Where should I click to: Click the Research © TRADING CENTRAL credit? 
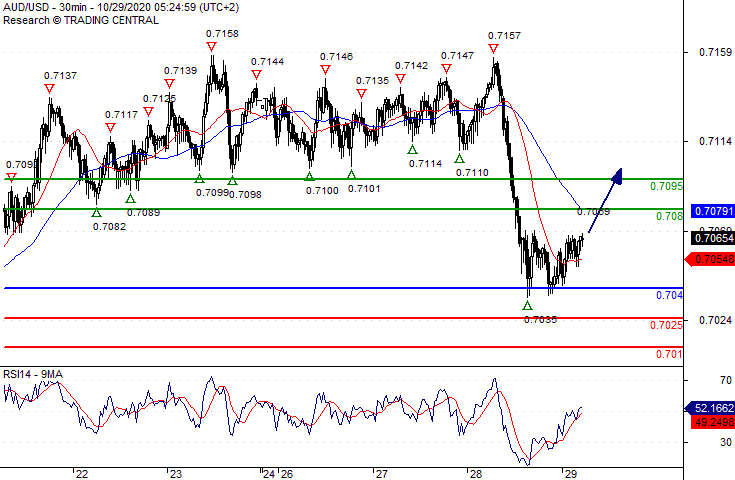(81, 20)
